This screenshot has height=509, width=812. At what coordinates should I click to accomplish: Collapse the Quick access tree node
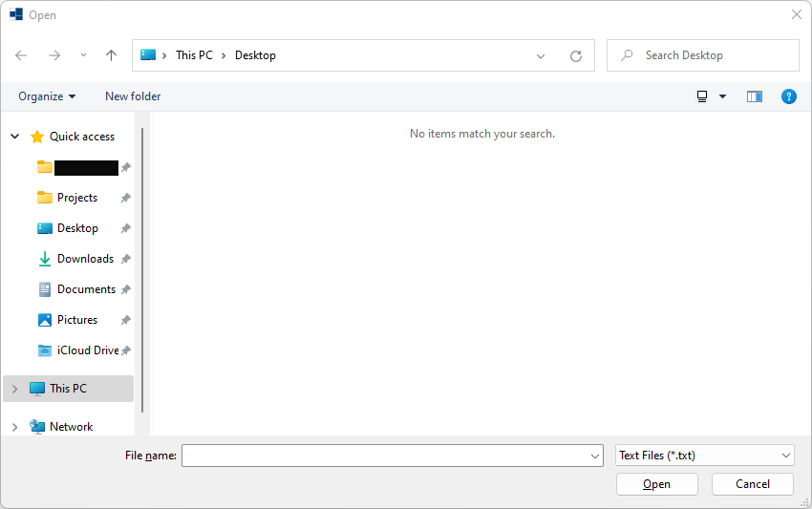[14, 137]
